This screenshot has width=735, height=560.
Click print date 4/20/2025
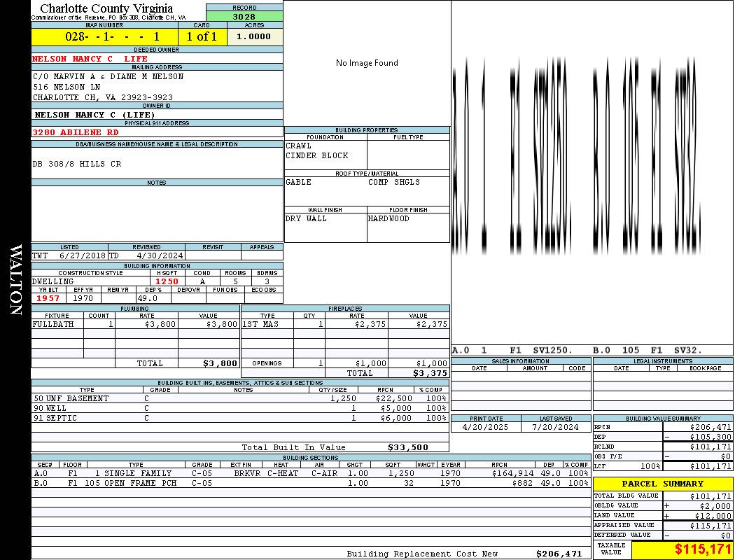coord(486,428)
